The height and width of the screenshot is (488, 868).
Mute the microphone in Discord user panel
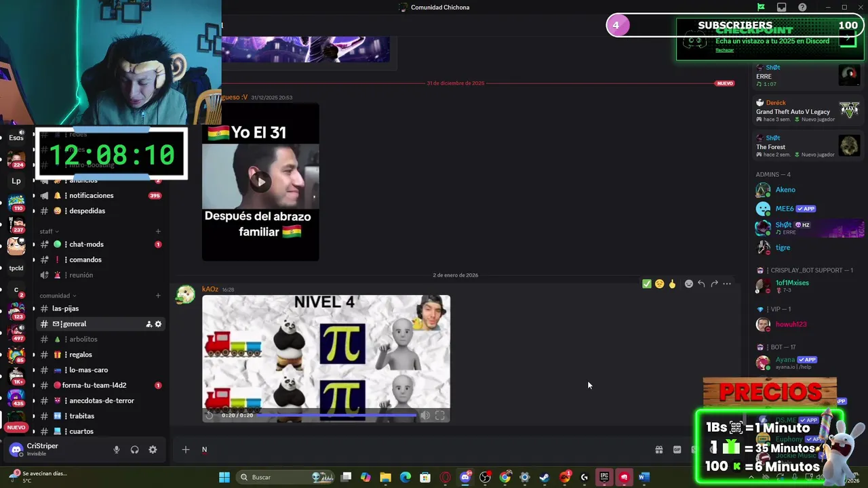[116, 449]
